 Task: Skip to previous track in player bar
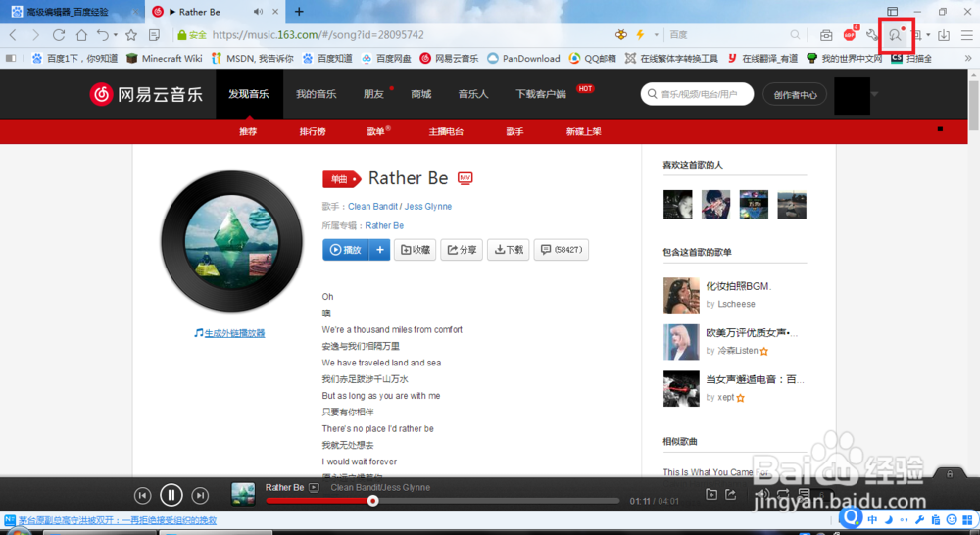pos(142,496)
